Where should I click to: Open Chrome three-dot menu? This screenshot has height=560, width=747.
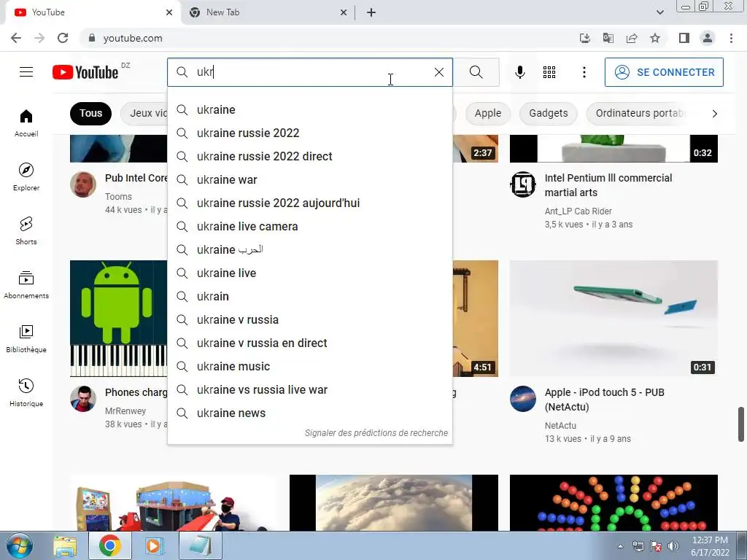[731, 38]
